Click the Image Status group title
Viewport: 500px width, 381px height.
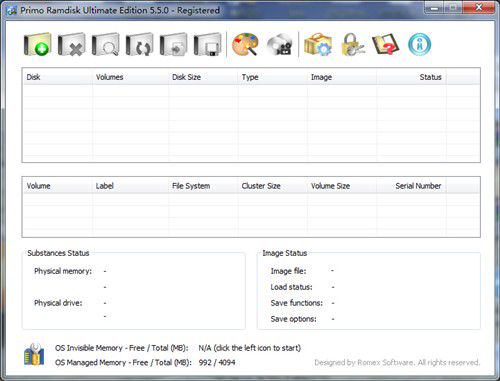click(x=285, y=253)
